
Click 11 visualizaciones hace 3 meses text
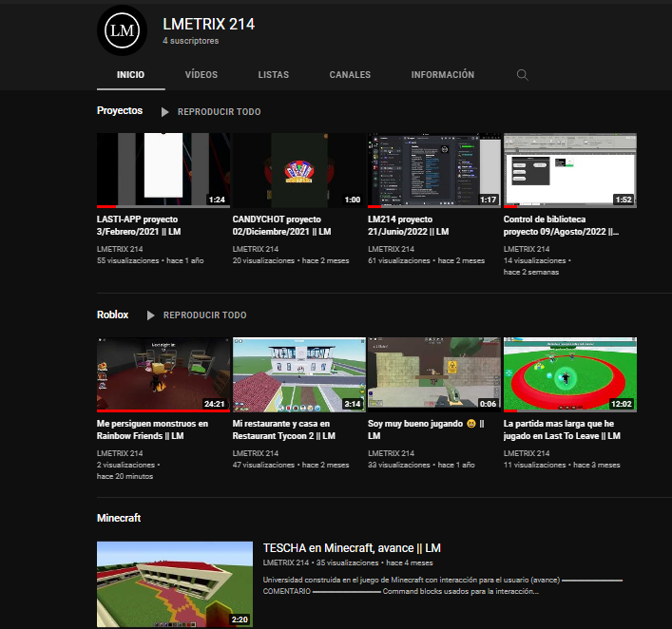[562, 465]
